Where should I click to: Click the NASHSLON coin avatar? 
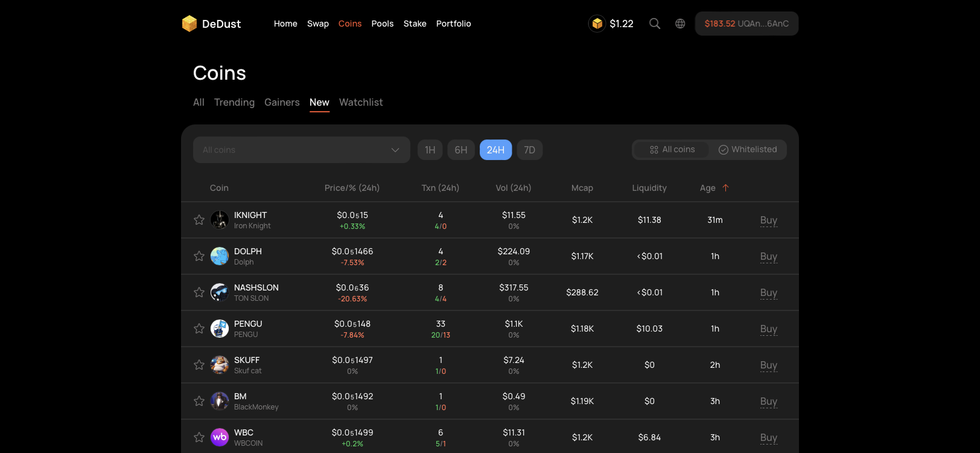220,292
